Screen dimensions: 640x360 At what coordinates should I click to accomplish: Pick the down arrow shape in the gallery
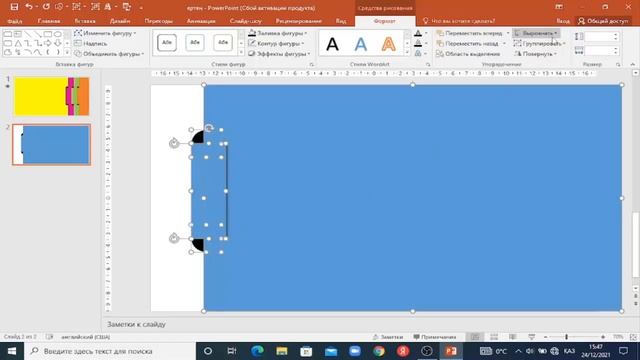tap(58, 43)
